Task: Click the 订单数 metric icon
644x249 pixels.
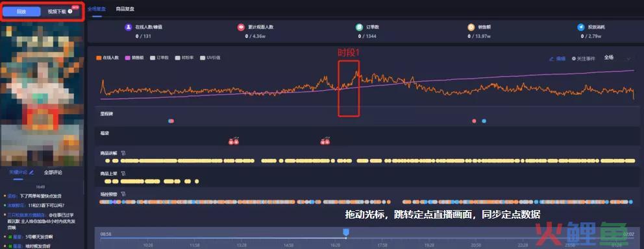Action: click(x=359, y=27)
